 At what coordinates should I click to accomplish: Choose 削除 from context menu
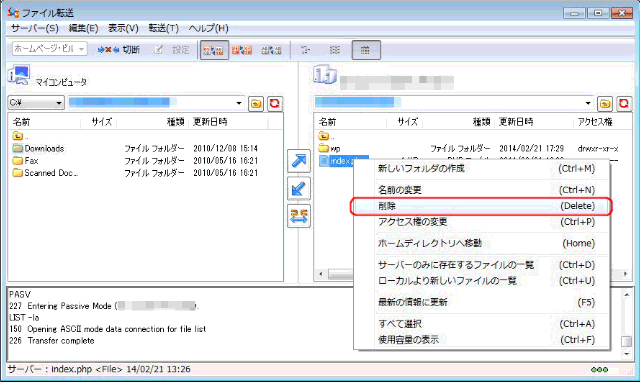click(482, 206)
